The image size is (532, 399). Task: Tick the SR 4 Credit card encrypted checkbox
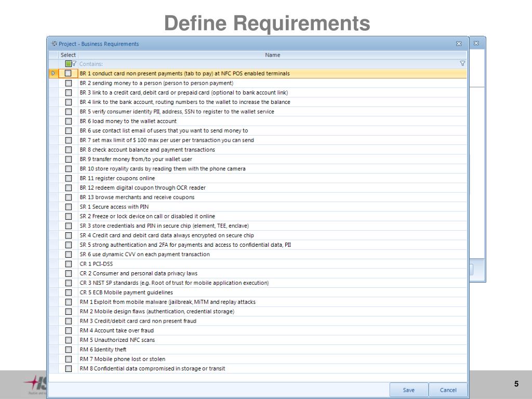(69, 235)
